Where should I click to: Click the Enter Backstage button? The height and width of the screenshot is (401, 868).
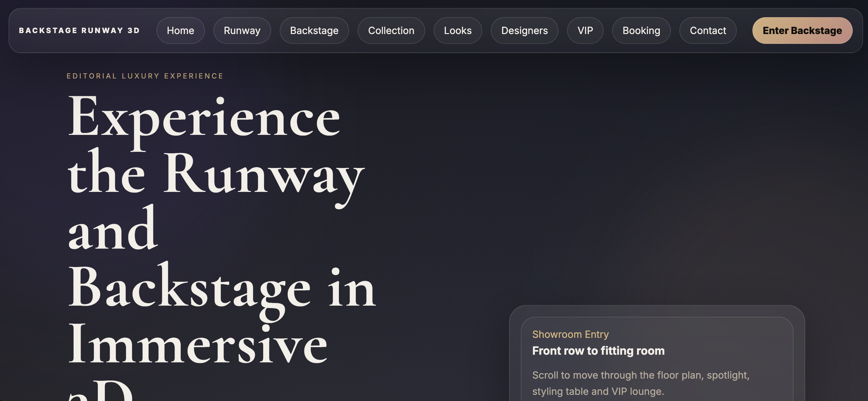pos(802,30)
